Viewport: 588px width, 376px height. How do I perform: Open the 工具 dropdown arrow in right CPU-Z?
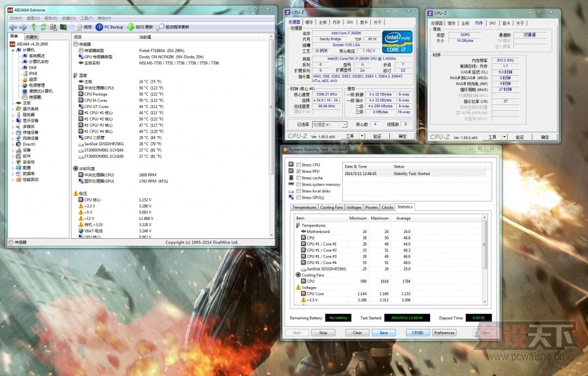[x=504, y=137]
